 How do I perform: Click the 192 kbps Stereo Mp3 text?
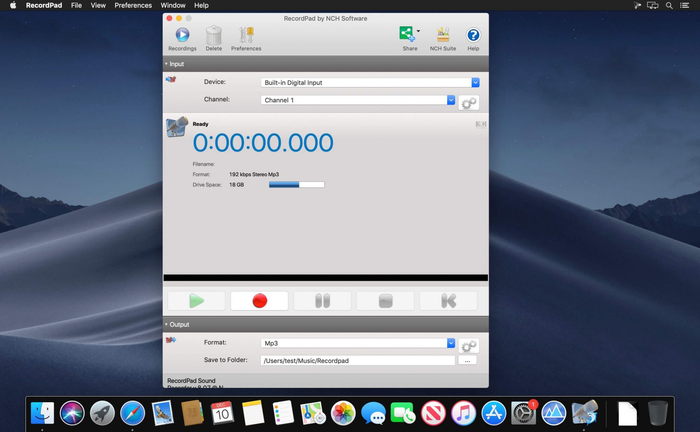tap(254, 174)
